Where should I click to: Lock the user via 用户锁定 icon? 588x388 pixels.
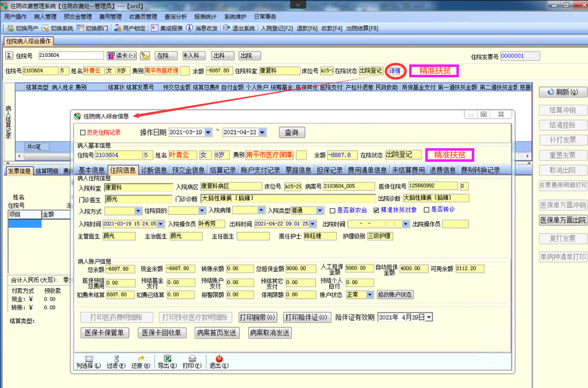(x=117, y=28)
